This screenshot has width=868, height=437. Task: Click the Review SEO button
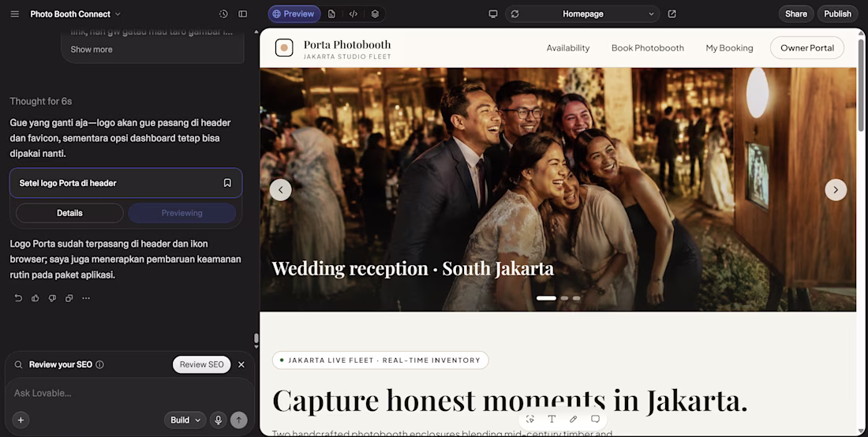tap(201, 364)
